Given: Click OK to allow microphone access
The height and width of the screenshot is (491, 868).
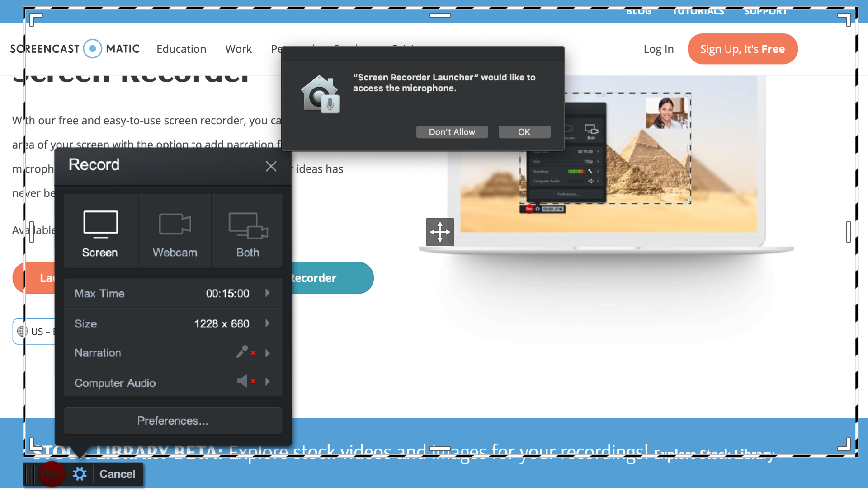Looking at the screenshot, I should (524, 132).
